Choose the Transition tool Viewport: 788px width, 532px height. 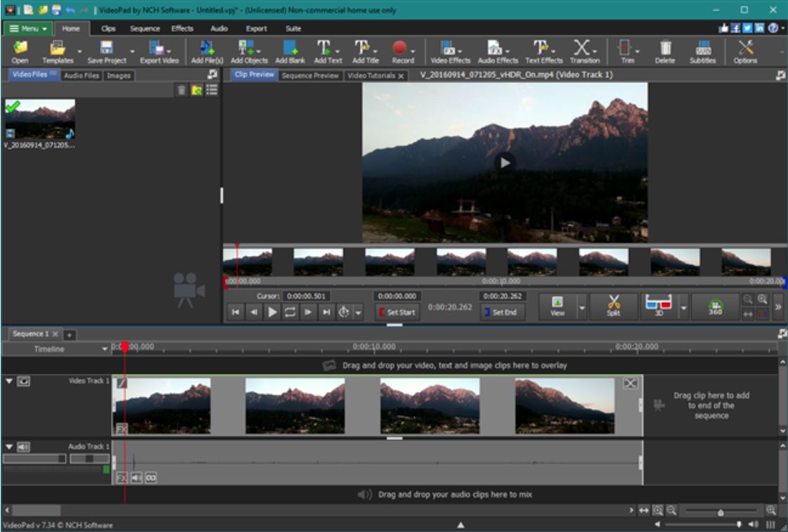[x=584, y=52]
